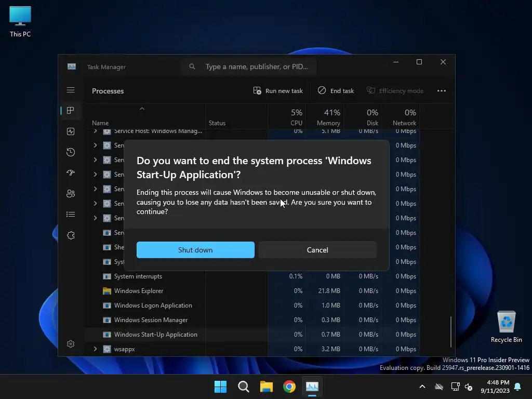532x399 pixels.
Task: Open taskbar Search
Action: tap(244, 387)
